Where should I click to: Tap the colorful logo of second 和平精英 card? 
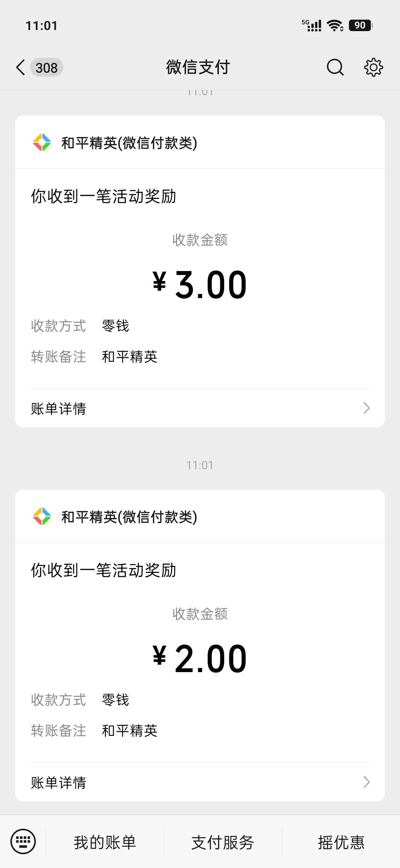pos(42,517)
